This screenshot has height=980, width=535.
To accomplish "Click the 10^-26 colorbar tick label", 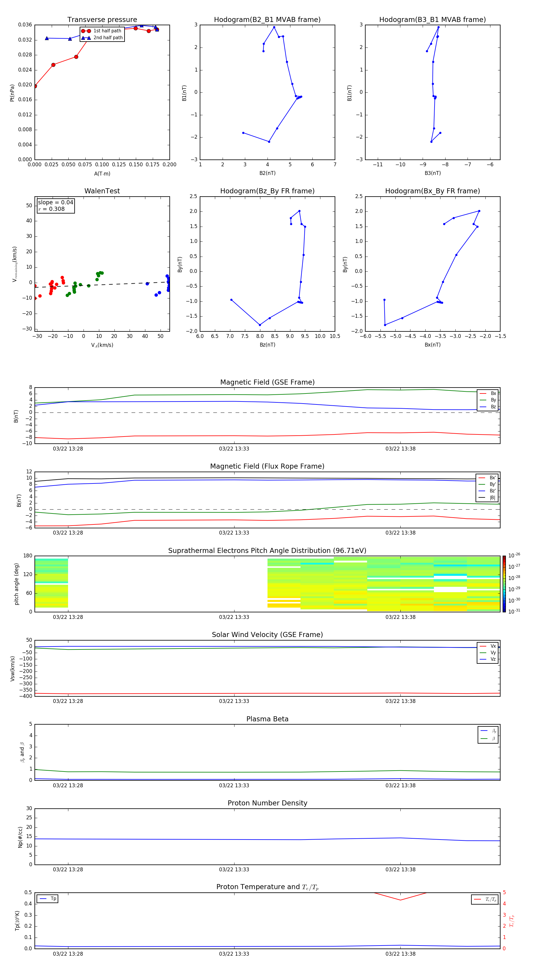I will point(514,555).
